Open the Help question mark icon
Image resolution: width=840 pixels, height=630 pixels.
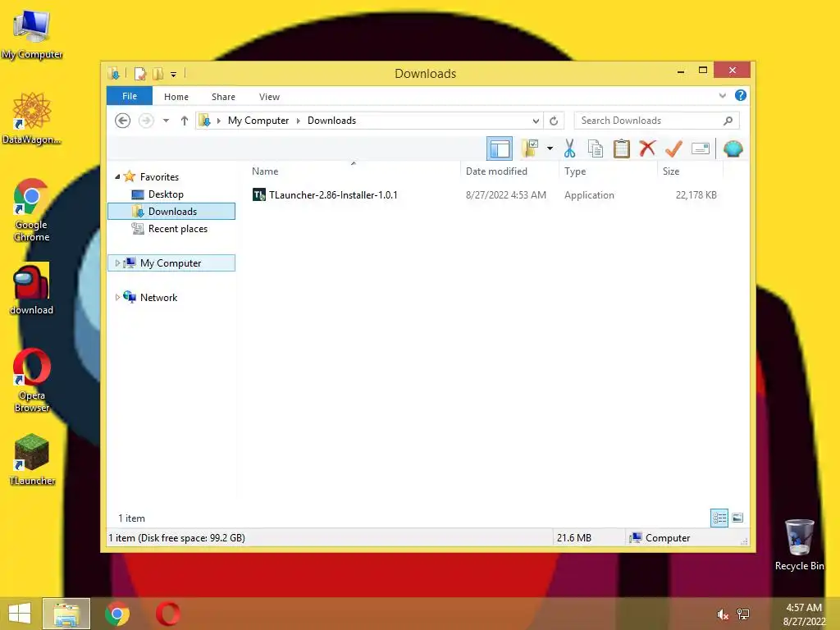(x=741, y=95)
